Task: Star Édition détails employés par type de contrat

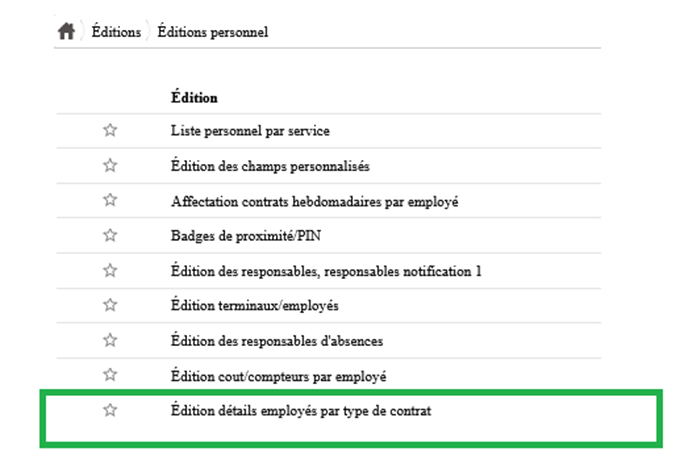Action: pos(111,410)
